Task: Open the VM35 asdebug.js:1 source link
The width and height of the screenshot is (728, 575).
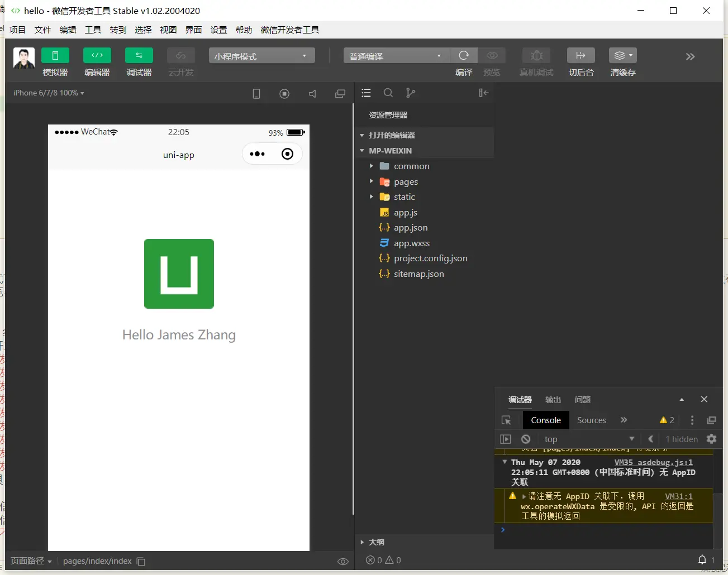Action: 654,462
